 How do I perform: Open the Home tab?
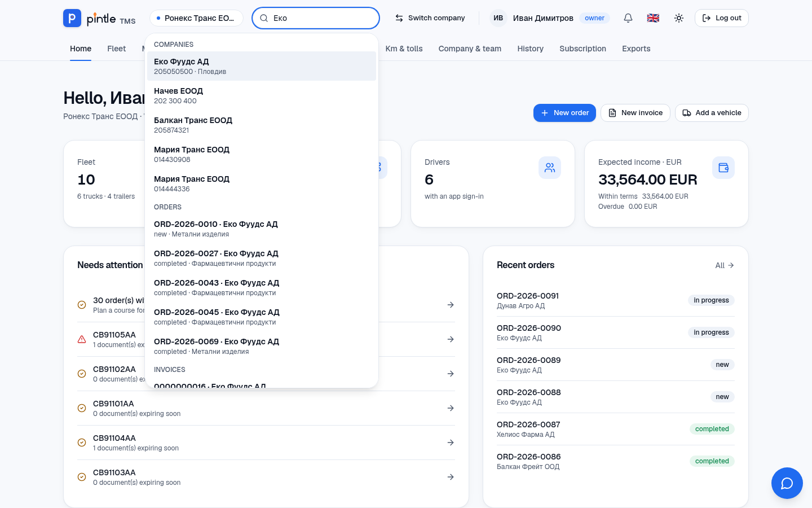point(81,49)
